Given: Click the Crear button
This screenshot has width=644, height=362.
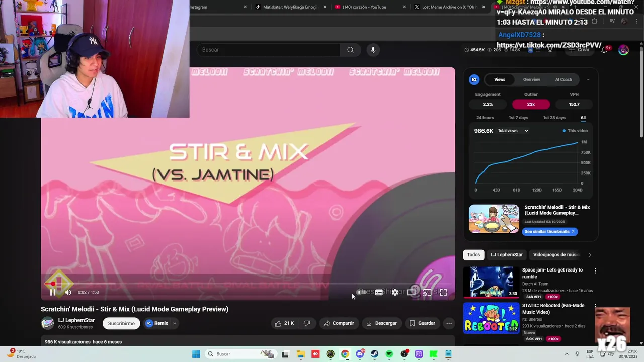Looking at the screenshot, I should pyautogui.click(x=579, y=50).
